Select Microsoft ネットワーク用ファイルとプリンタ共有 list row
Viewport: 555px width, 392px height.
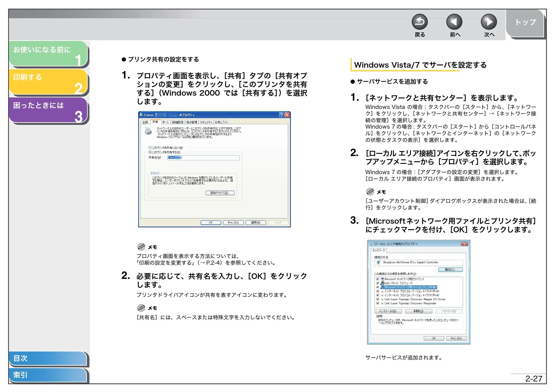410,287
